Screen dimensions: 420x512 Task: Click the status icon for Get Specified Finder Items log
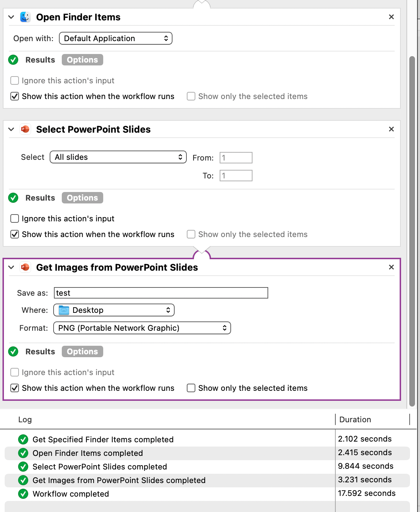(23, 439)
